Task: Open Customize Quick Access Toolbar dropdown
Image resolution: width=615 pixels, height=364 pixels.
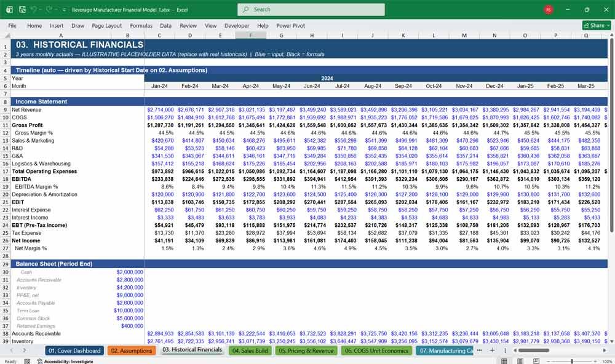Action: click(x=64, y=10)
